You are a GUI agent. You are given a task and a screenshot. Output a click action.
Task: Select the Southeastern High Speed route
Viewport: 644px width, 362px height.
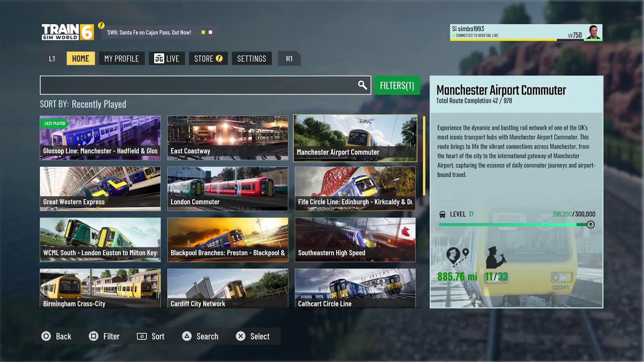pos(355,239)
